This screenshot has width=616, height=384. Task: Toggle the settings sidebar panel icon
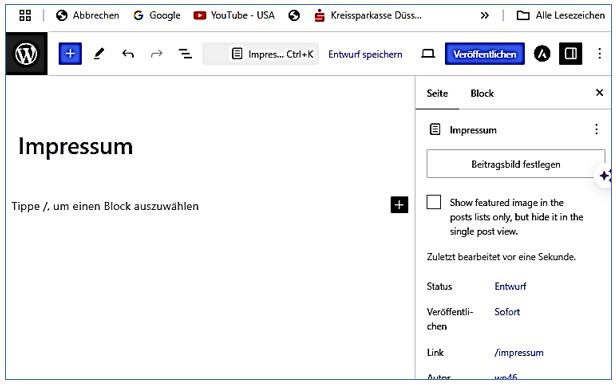pyautogui.click(x=570, y=53)
